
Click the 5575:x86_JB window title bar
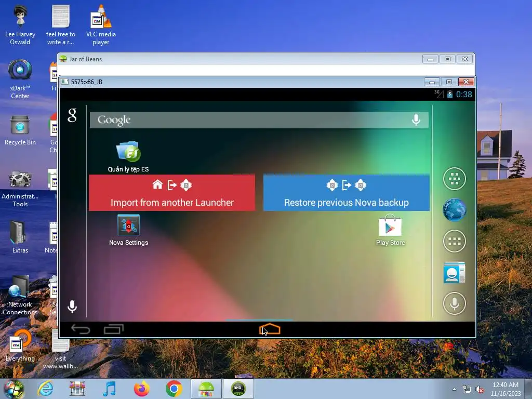[241, 82]
